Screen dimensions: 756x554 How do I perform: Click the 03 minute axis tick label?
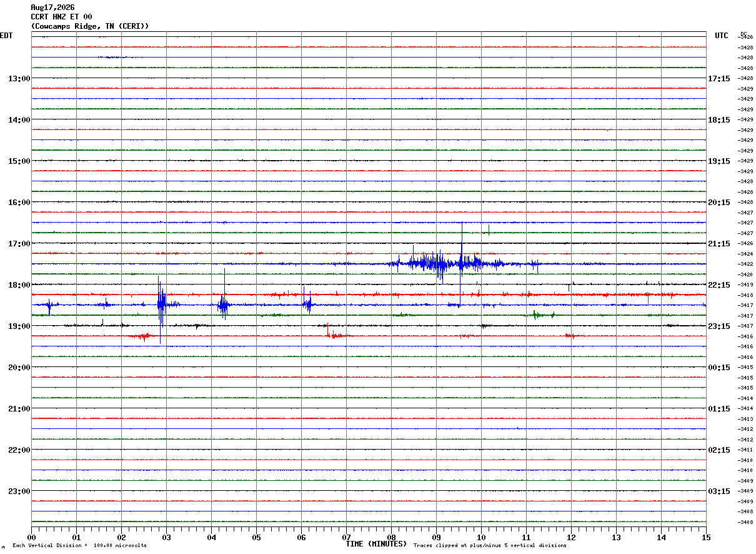pos(166,538)
